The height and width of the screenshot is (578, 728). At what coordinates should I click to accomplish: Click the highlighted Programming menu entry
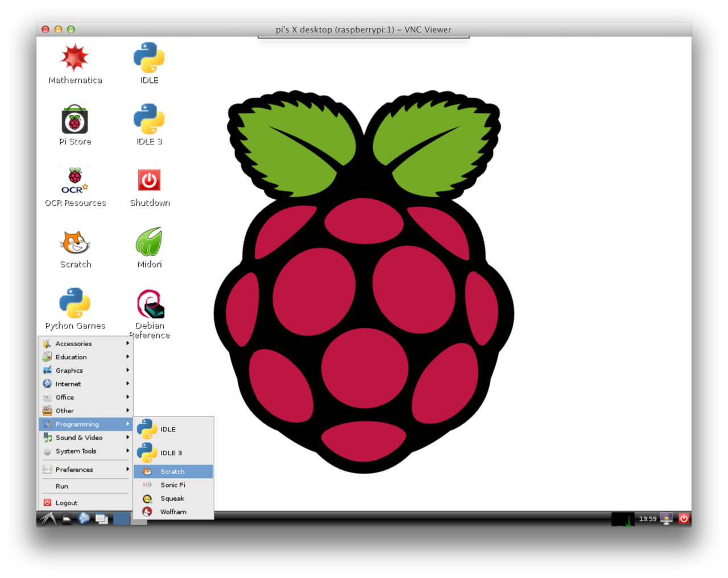pyautogui.click(x=86, y=424)
